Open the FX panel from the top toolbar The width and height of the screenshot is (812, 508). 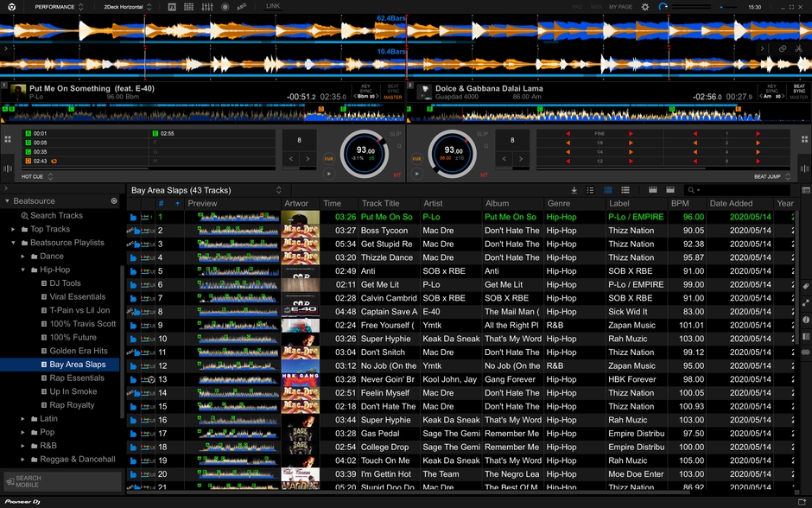pyautogui.click(x=172, y=6)
